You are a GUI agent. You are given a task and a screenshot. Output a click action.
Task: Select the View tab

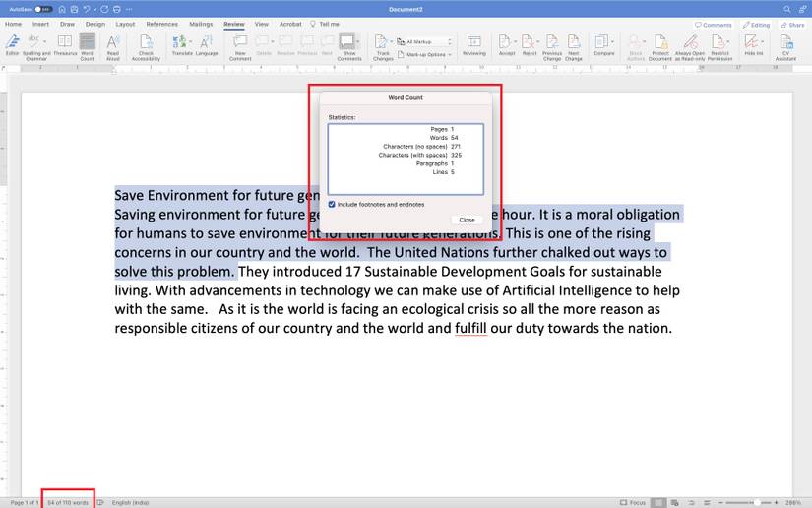262,24
